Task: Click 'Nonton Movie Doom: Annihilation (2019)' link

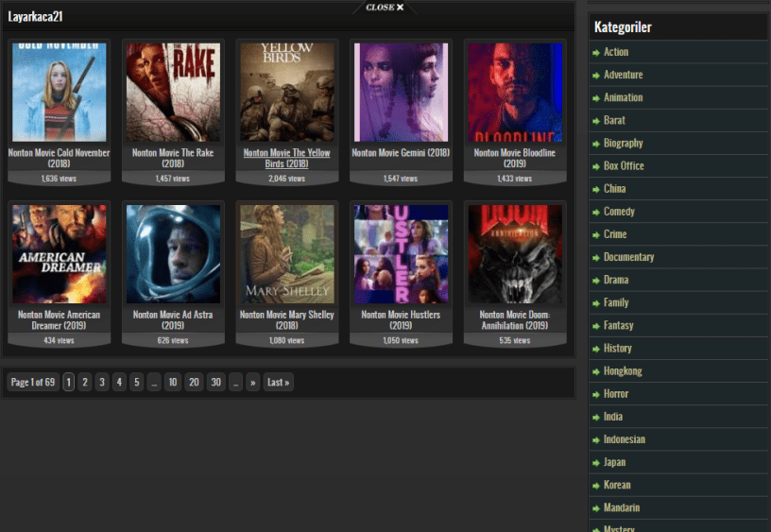Action: 515,319
